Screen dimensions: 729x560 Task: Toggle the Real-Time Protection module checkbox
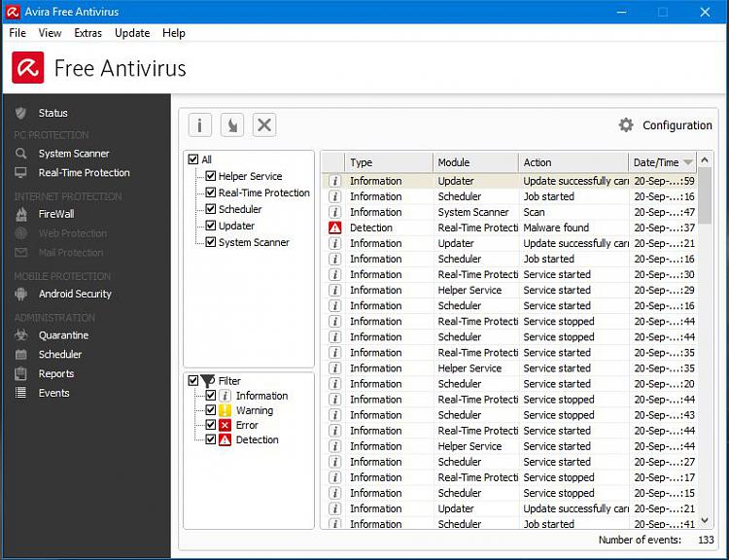(x=211, y=192)
